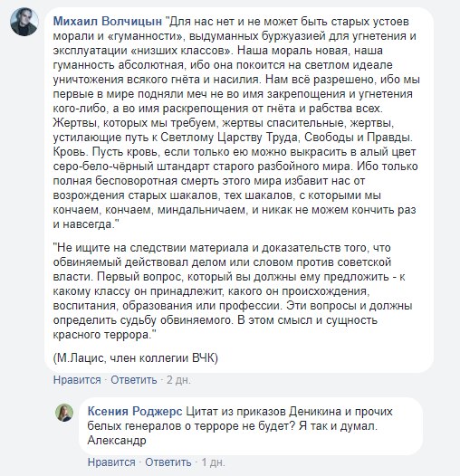
Task: Open the '1 дн.' timestamp on the reply
Action: tap(213, 462)
